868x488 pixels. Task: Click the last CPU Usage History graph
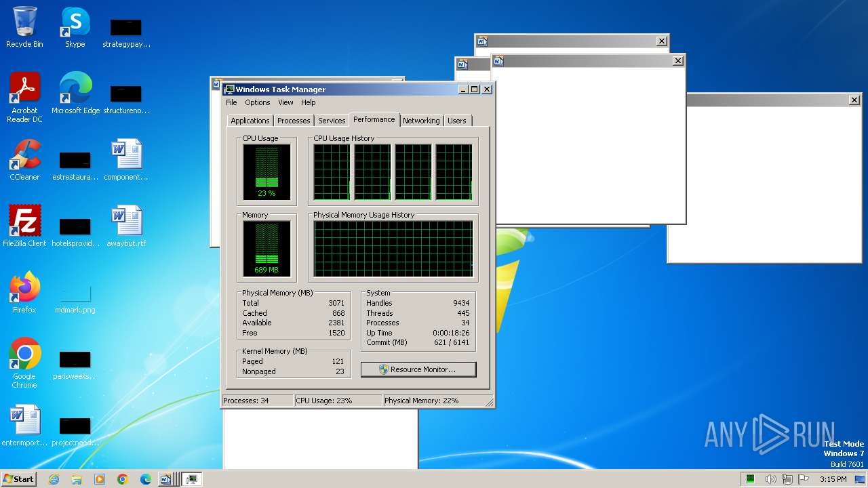click(x=454, y=172)
